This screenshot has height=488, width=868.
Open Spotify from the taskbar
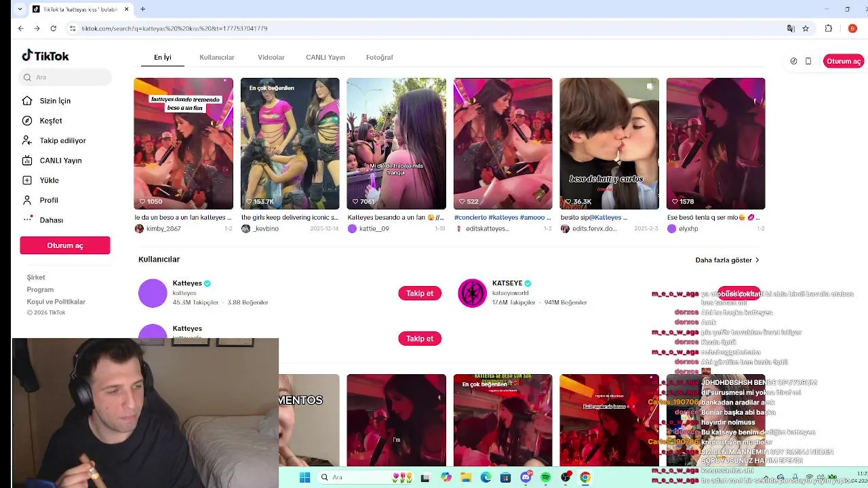(x=546, y=477)
